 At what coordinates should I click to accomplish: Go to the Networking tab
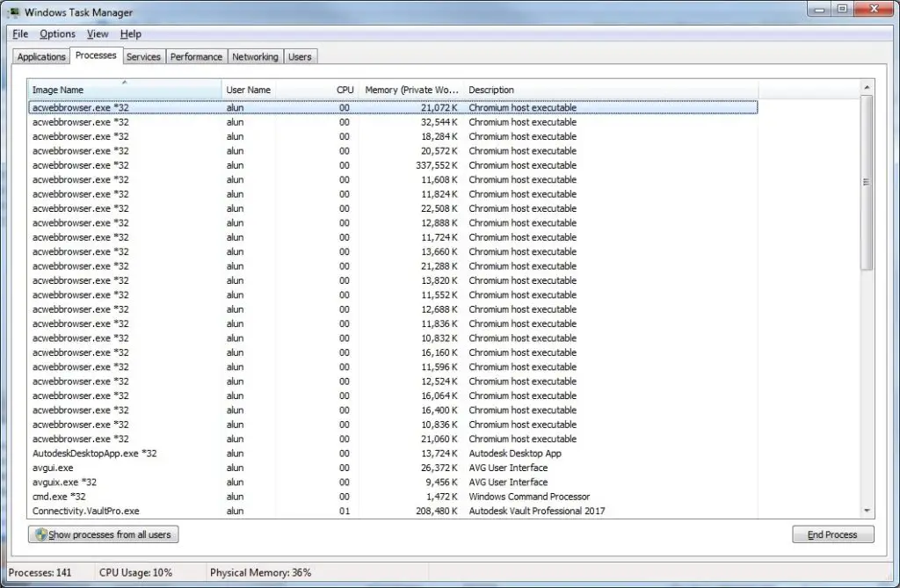tap(255, 57)
